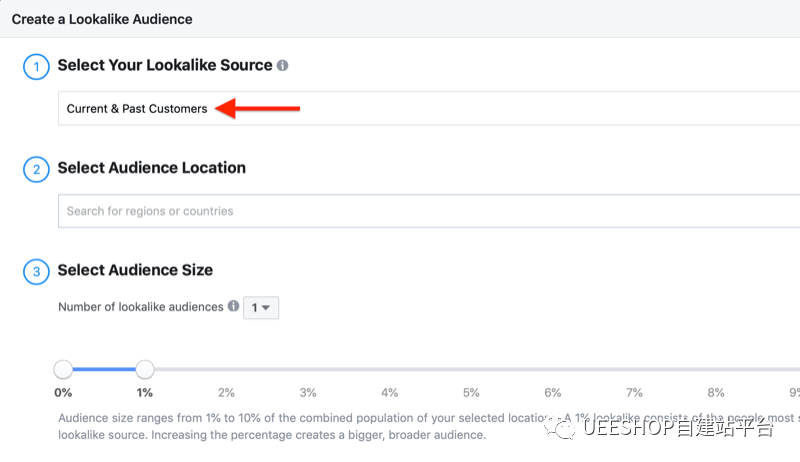This screenshot has width=800, height=462.
Task: Click the 0% slider handle
Action: click(x=63, y=370)
